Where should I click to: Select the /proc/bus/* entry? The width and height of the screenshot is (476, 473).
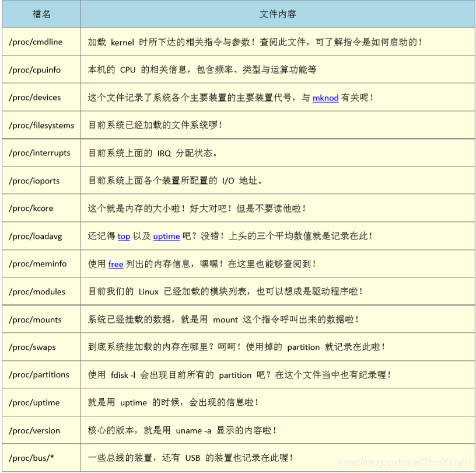(32, 458)
